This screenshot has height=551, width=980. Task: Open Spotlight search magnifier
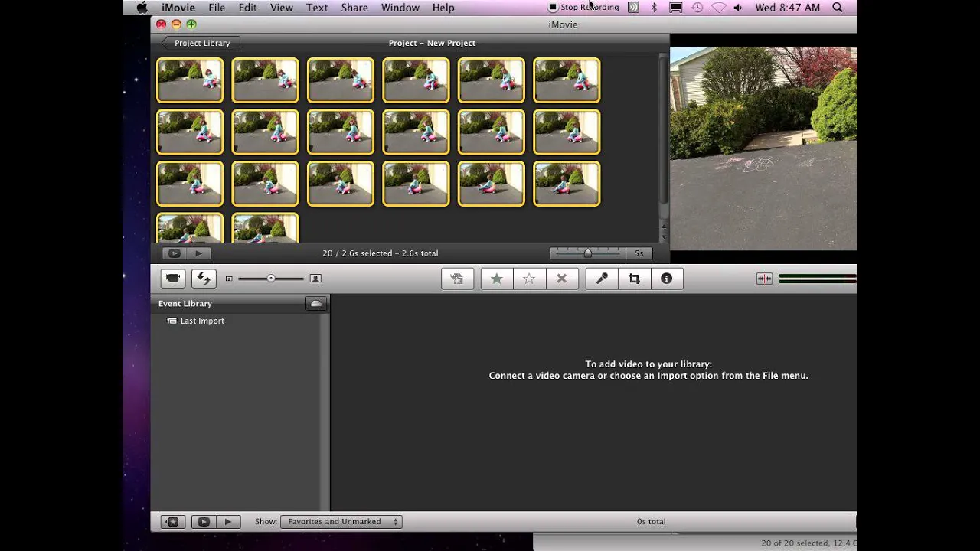(838, 8)
